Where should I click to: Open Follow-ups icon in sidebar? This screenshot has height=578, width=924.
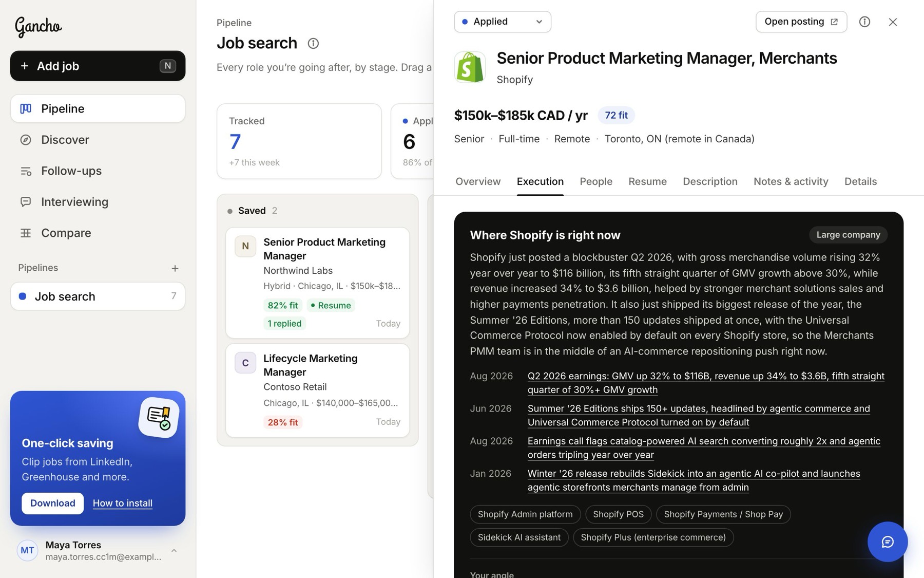pos(26,171)
